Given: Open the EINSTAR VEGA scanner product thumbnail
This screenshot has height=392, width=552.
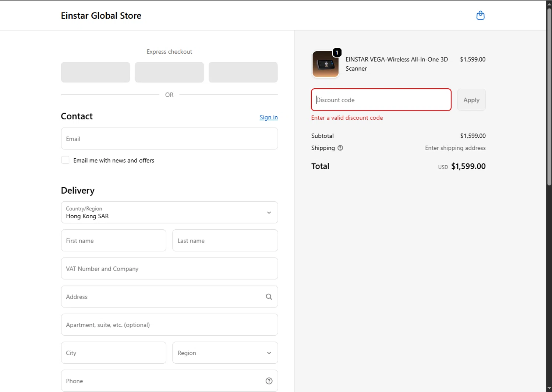Looking at the screenshot, I should coord(325,64).
